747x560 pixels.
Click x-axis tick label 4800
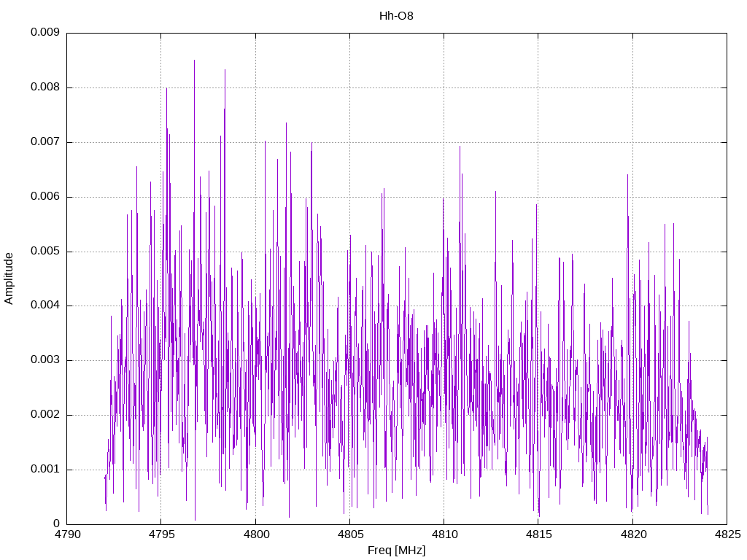pos(256,534)
